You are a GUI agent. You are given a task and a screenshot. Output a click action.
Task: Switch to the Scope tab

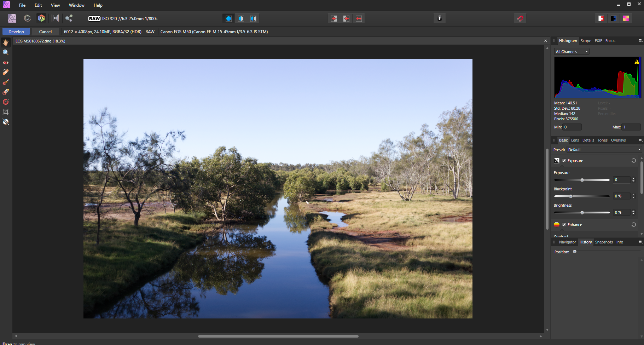tap(586, 41)
